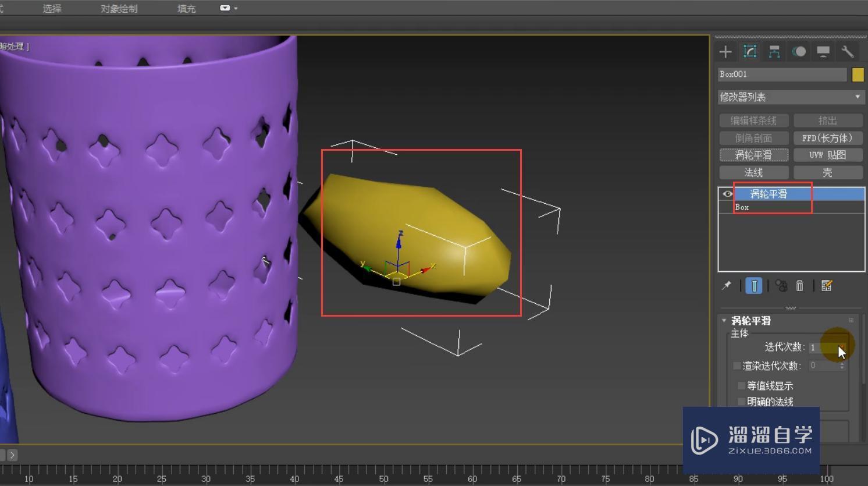Open the Motion panel icon
The height and width of the screenshot is (486, 868).
pos(799,52)
